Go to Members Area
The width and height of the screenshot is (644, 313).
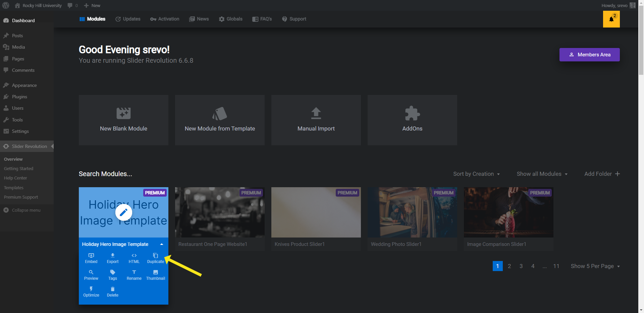pos(589,55)
